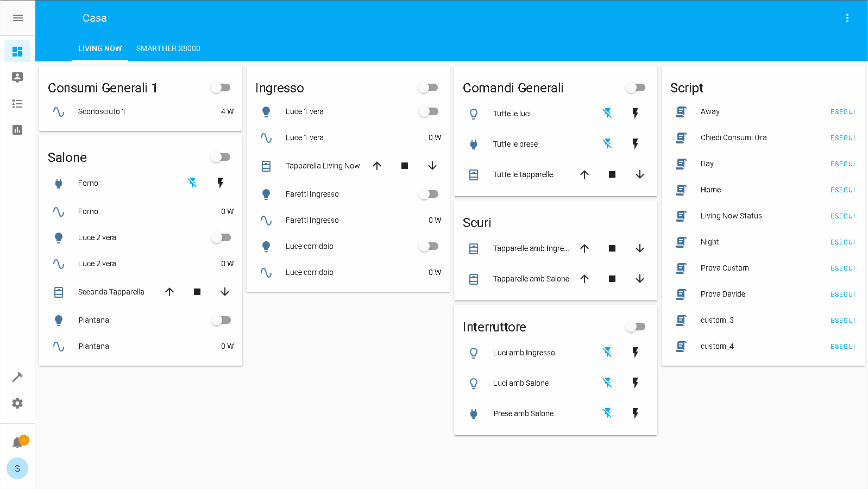
Task: Execute the Home script
Action: point(842,190)
